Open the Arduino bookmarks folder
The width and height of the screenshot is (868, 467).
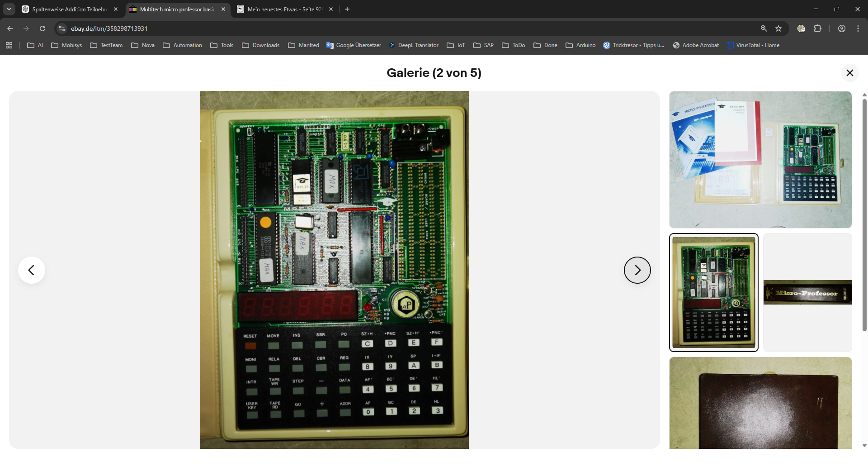pyautogui.click(x=580, y=45)
